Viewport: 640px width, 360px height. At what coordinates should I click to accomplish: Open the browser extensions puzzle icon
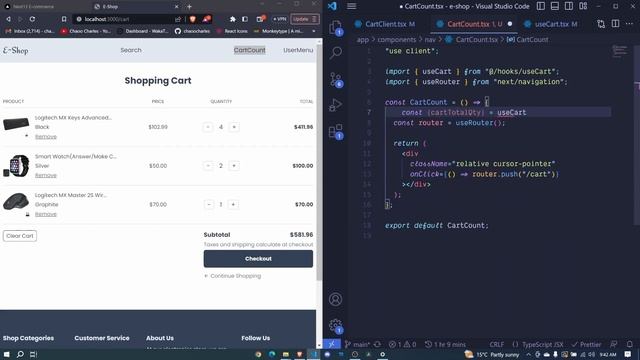tap(233, 19)
